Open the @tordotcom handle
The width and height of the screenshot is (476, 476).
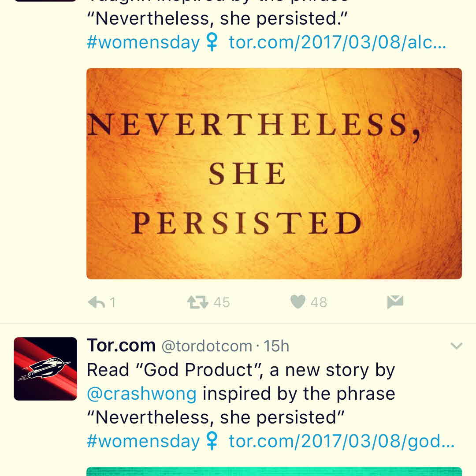tap(207, 346)
